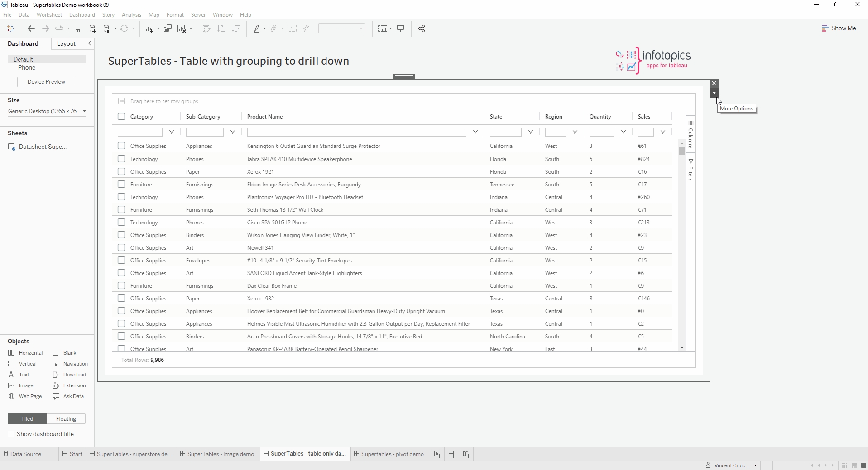The width and height of the screenshot is (868, 470).
Task: Open the More Options dropdown arrow
Action: coord(714,93)
